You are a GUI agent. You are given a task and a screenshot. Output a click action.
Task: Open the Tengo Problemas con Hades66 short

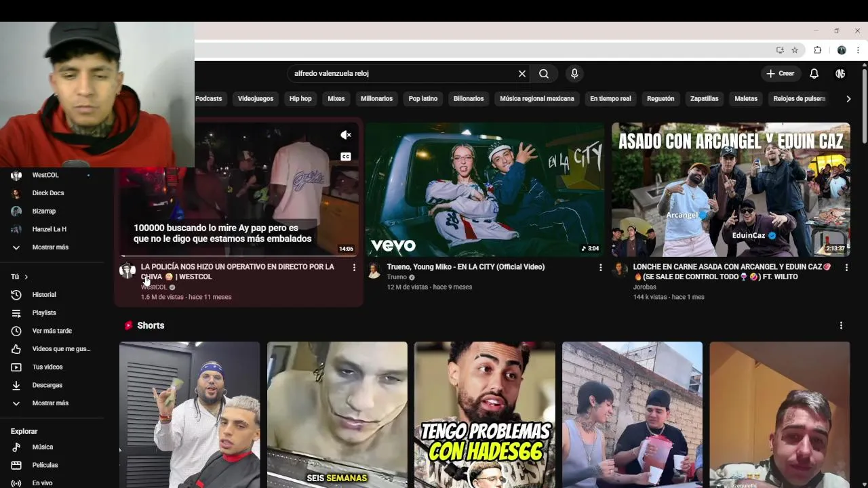pos(485,415)
